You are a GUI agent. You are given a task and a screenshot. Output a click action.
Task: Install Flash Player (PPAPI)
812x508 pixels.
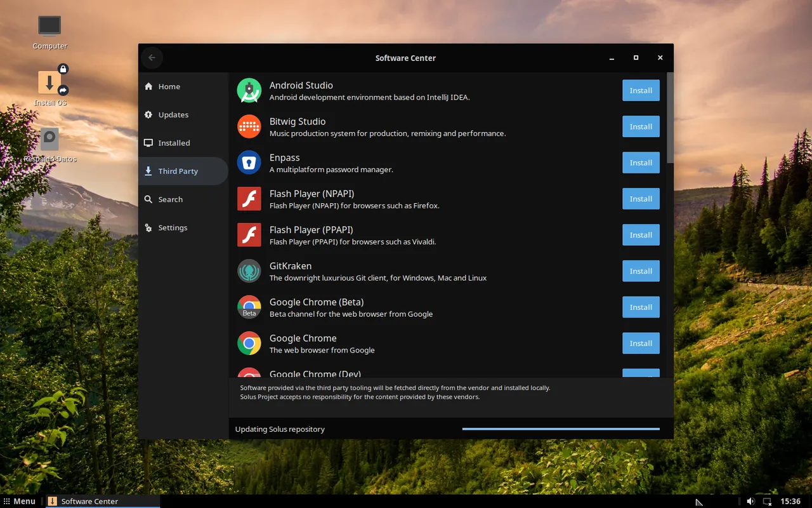pos(641,235)
